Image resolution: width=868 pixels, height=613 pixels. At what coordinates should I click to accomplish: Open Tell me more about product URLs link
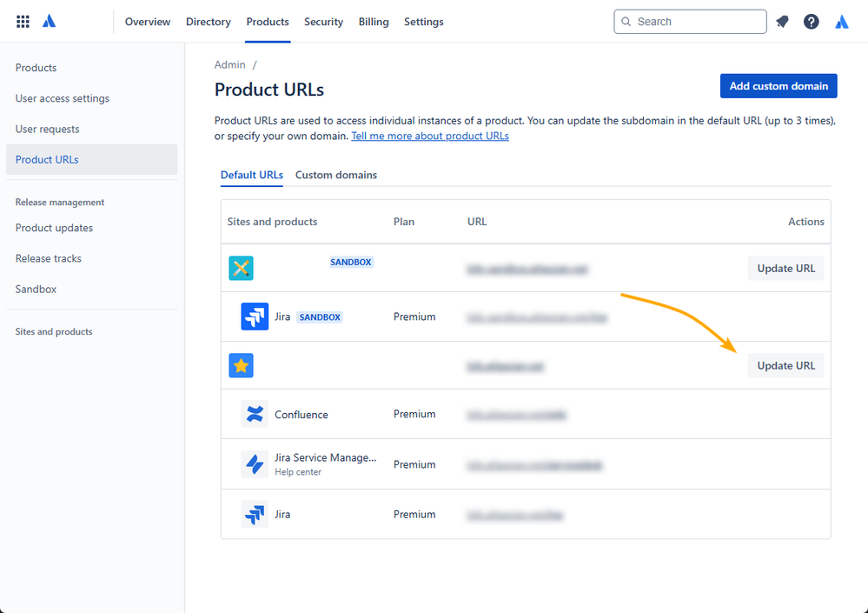[430, 136]
